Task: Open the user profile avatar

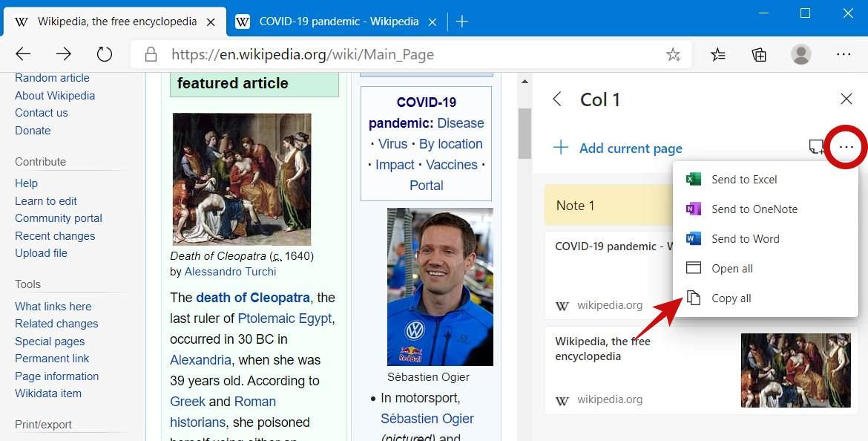Action: tap(801, 54)
